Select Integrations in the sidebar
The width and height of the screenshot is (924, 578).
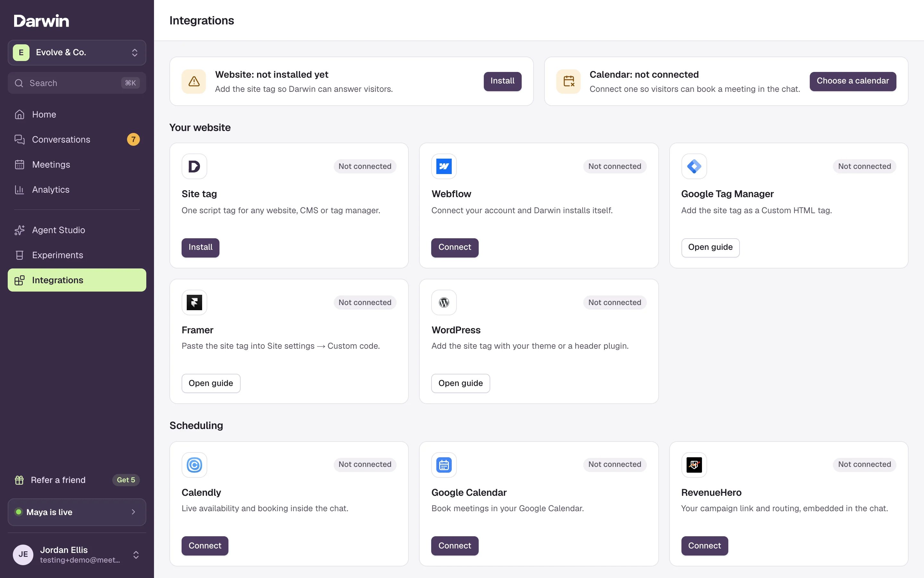tap(77, 280)
